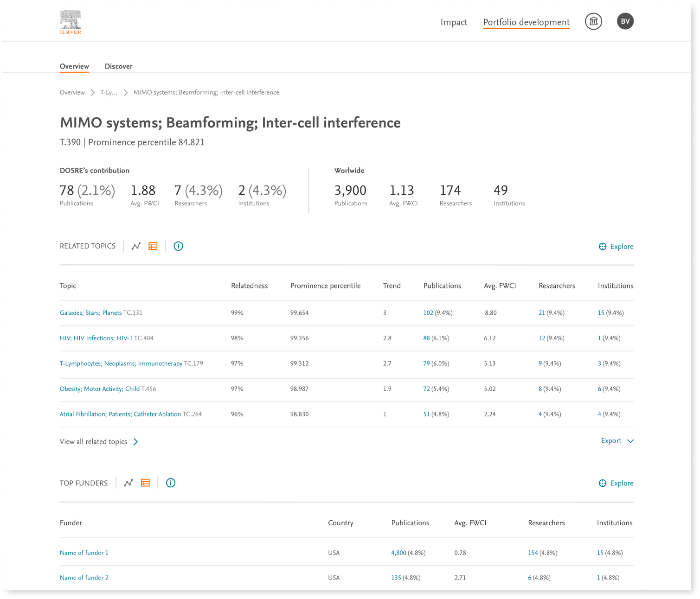This screenshot has height=599, width=700.
Task: Click 12 researchers for HIV topic
Action: [542, 338]
